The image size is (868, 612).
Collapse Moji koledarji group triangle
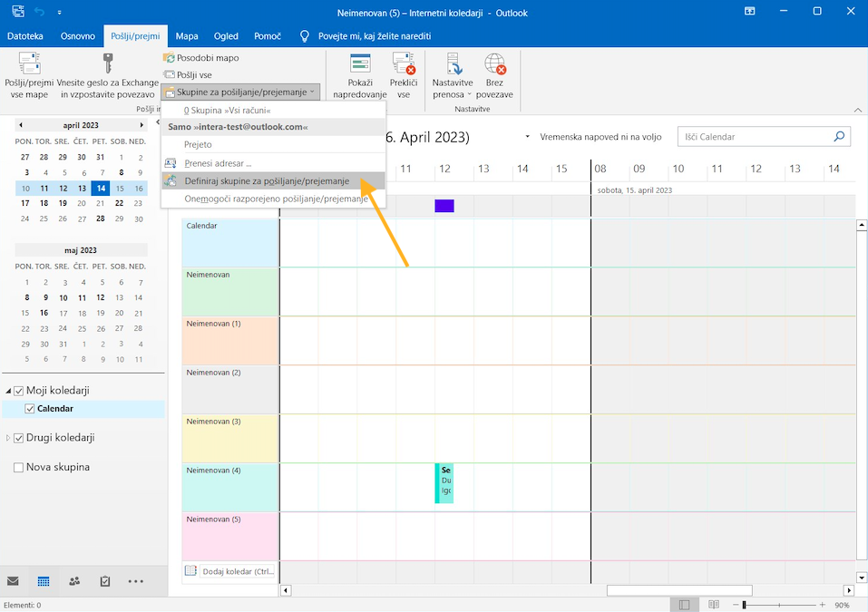coord(8,391)
